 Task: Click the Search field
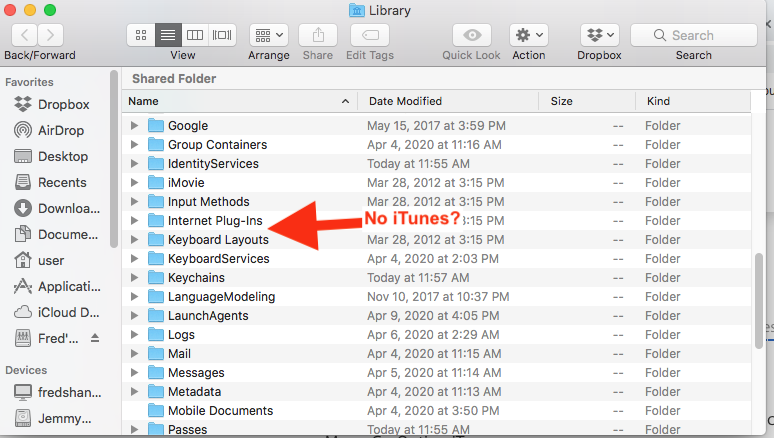click(694, 35)
